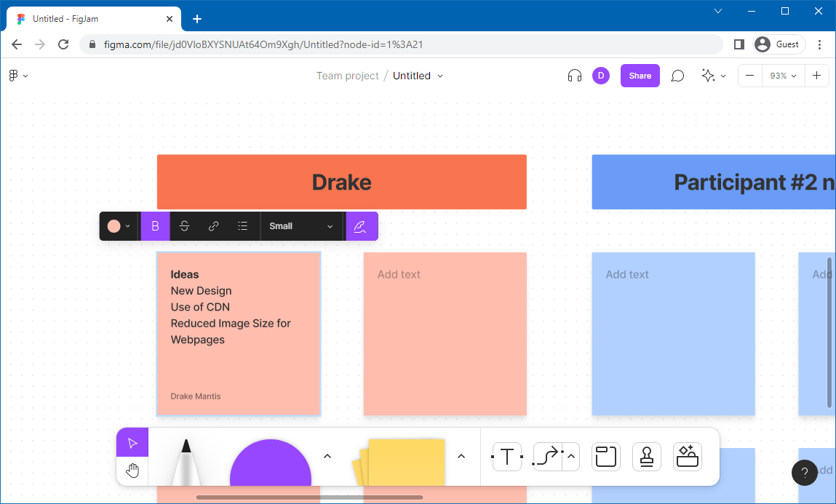The width and height of the screenshot is (836, 504).
Task: Choose the connector line tool
Action: coord(547,457)
